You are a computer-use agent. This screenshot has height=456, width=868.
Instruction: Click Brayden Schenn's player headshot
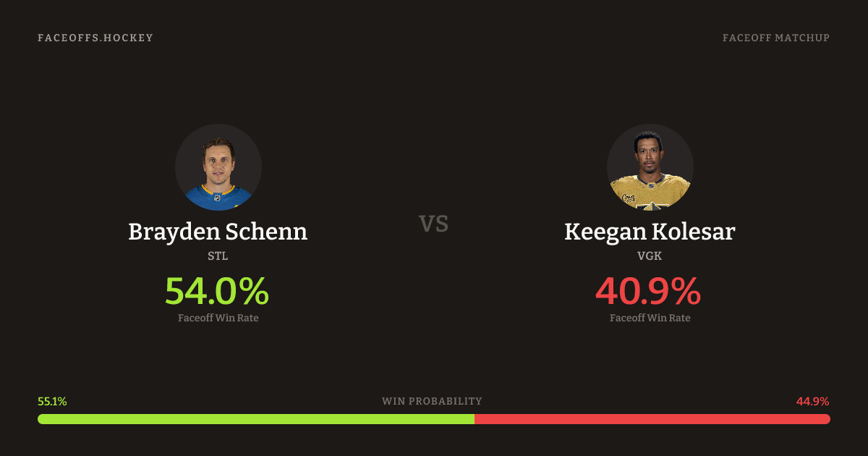click(x=218, y=167)
